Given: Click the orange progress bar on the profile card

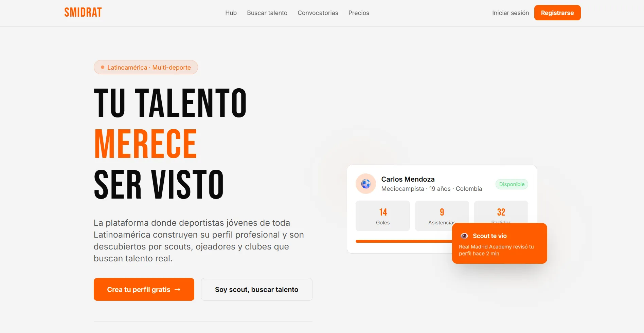Looking at the screenshot, I should tap(404, 241).
